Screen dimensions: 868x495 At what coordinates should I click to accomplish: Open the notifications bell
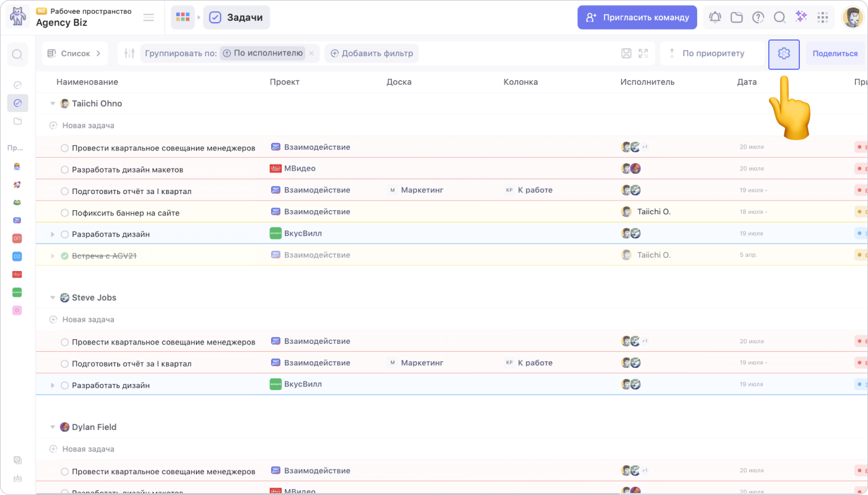tap(715, 17)
